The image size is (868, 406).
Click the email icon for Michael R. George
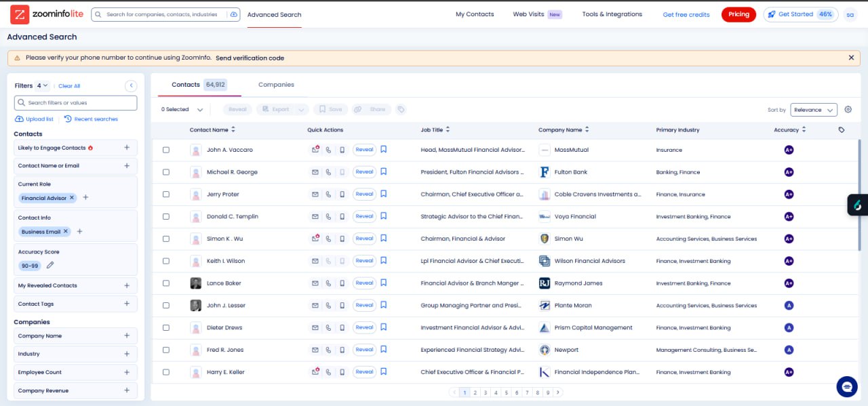pos(315,172)
